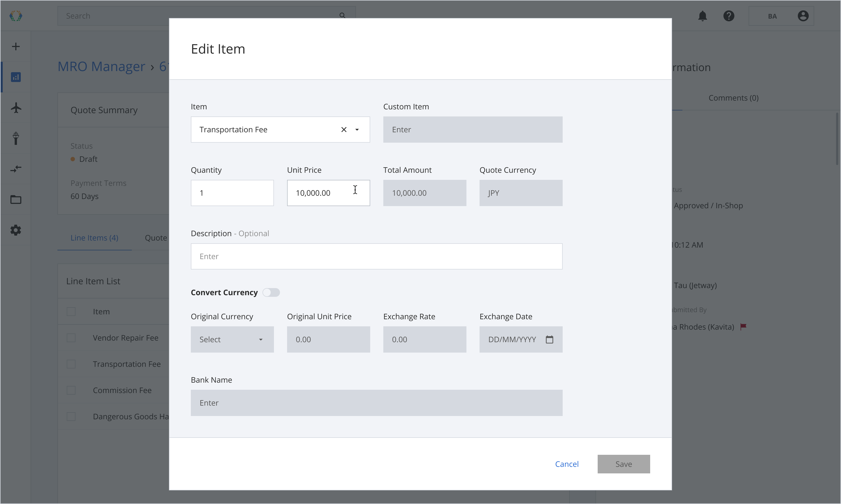Open the Exchange Date calendar icon
841x504 pixels.
pyautogui.click(x=549, y=339)
